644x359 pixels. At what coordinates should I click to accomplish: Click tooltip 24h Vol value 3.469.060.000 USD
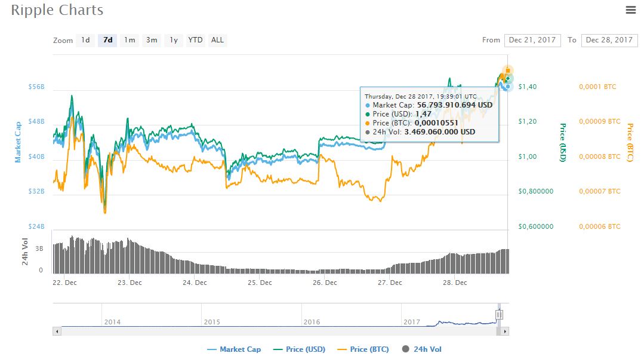tap(439, 132)
